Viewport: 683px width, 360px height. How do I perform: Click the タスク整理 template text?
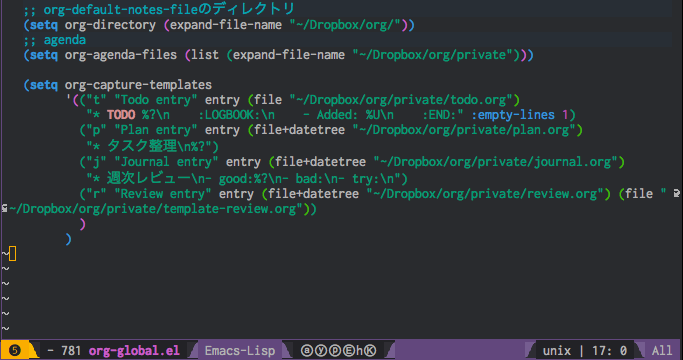point(142,146)
